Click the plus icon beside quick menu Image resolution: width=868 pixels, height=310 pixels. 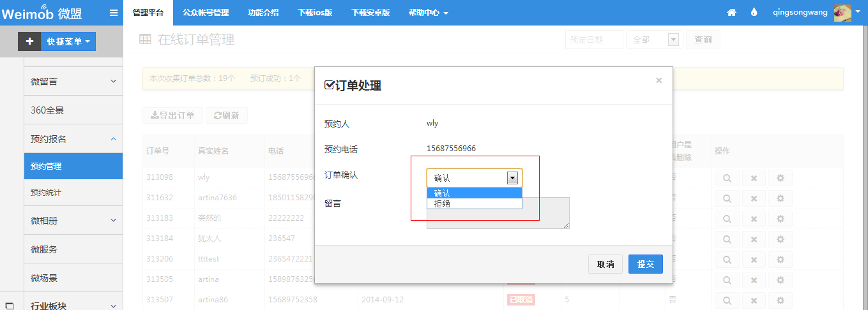click(x=29, y=41)
